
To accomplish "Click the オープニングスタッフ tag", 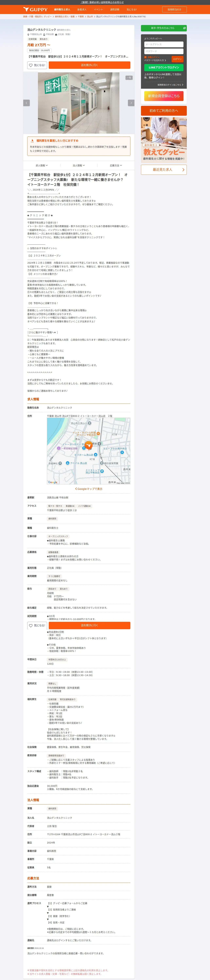I will [58, 536].
